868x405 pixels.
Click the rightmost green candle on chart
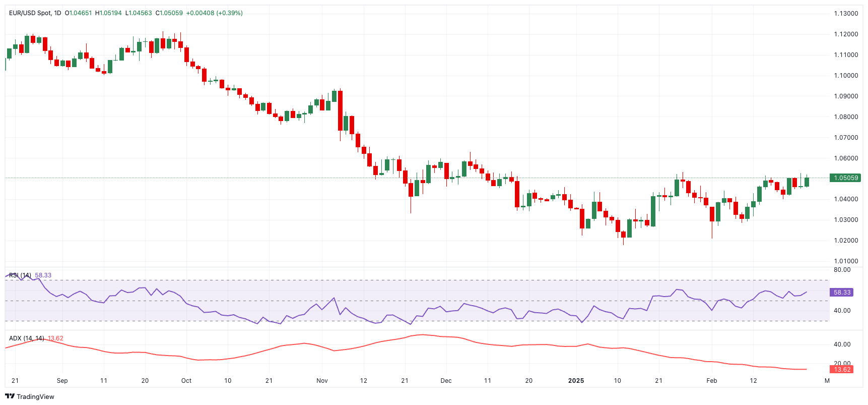[x=807, y=182]
